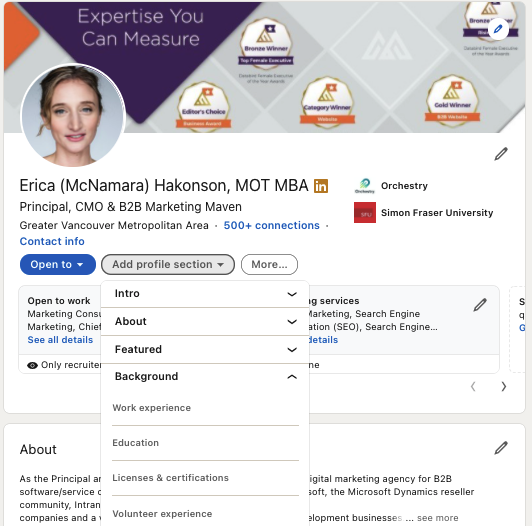Screen dimensions: 532x526
Task: Click the Category Winner badge in banner
Action: (327, 102)
